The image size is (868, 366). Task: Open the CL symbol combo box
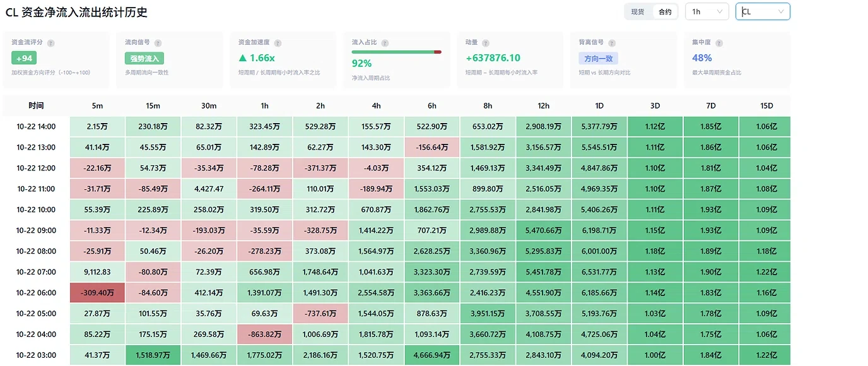click(x=763, y=12)
